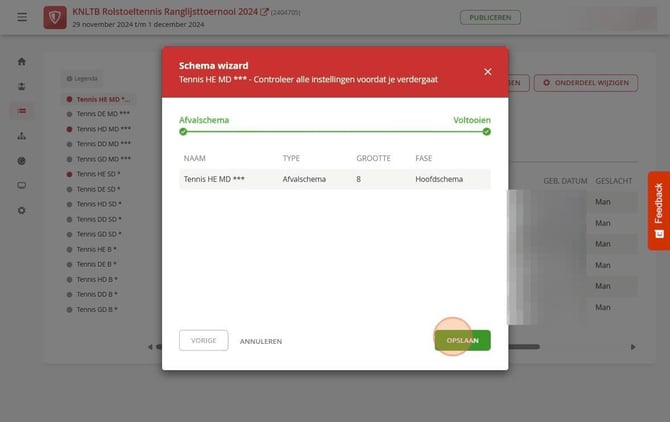Screen dimensions: 670x422
Task: Open the players icon in sidebar
Action: (x=21, y=86)
